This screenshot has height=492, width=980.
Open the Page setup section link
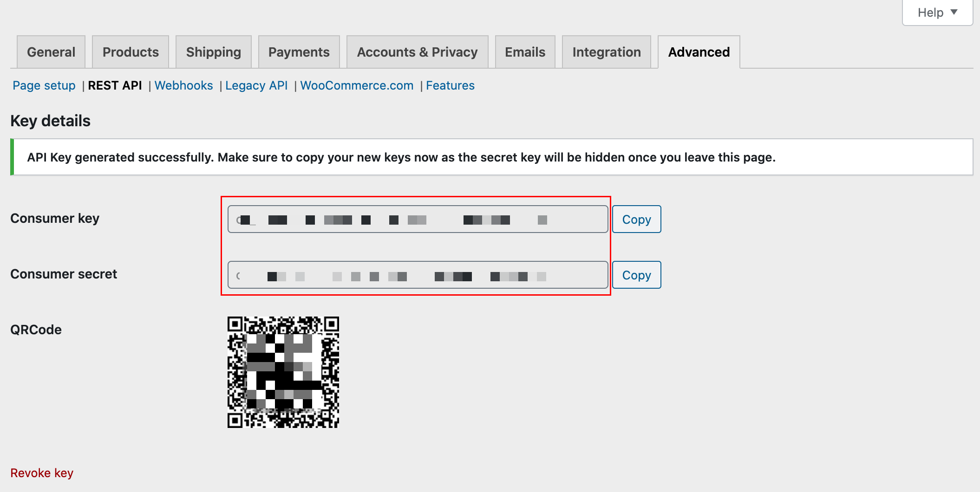[44, 85]
